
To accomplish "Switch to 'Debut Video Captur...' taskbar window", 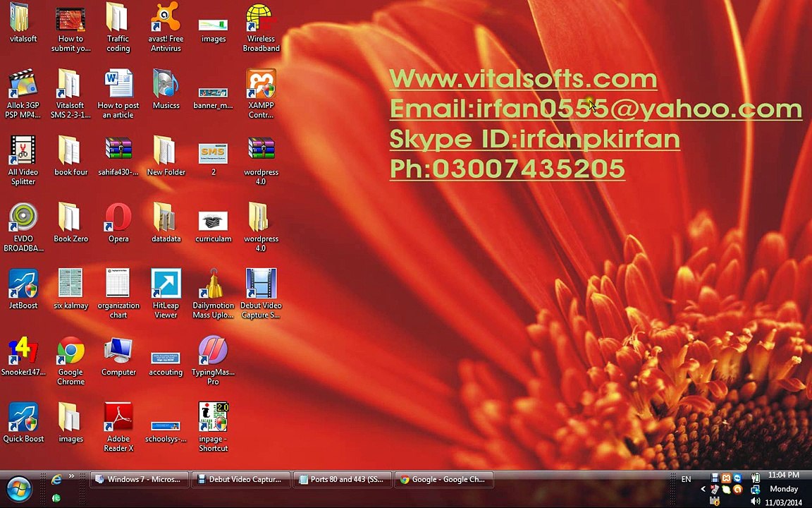I will pos(240,480).
